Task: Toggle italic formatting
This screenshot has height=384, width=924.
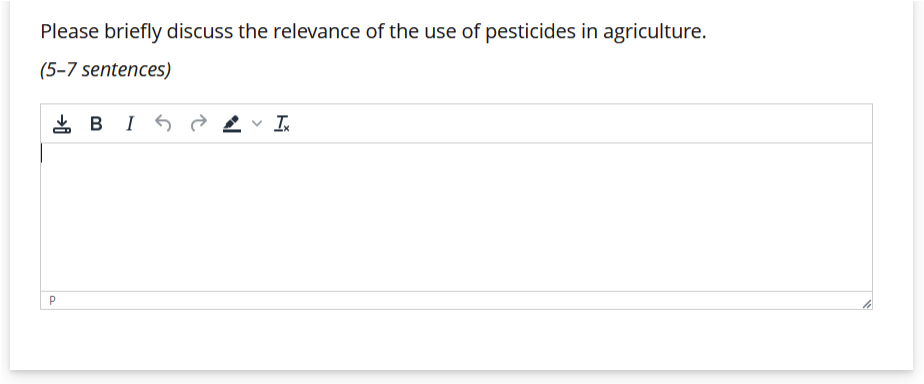Action: click(130, 124)
